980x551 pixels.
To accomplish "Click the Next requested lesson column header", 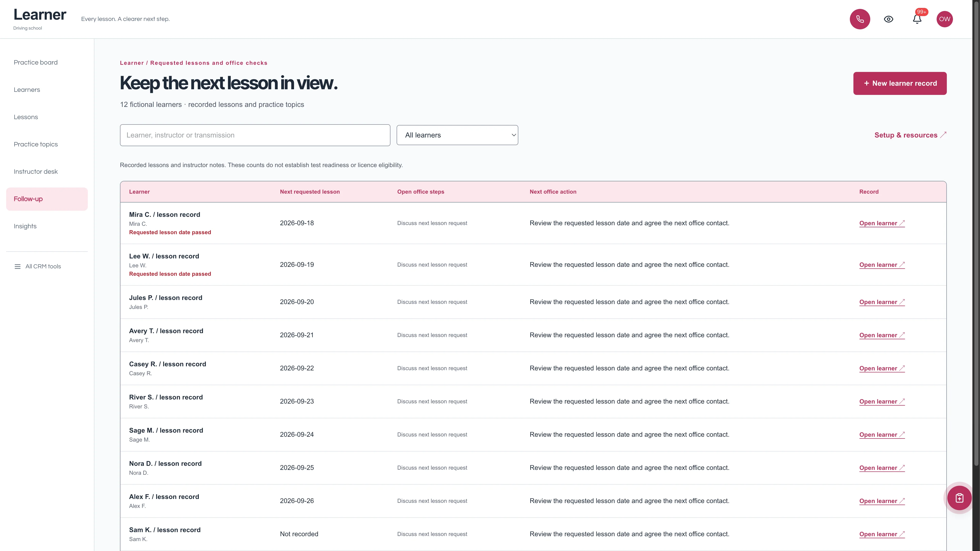I will coord(310,192).
